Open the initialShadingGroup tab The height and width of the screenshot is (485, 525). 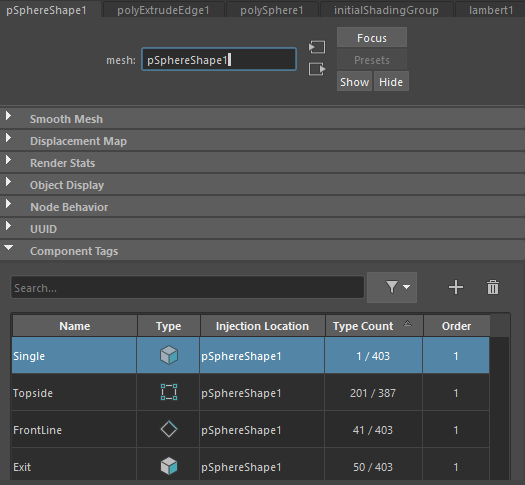click(x=386, y=10)
